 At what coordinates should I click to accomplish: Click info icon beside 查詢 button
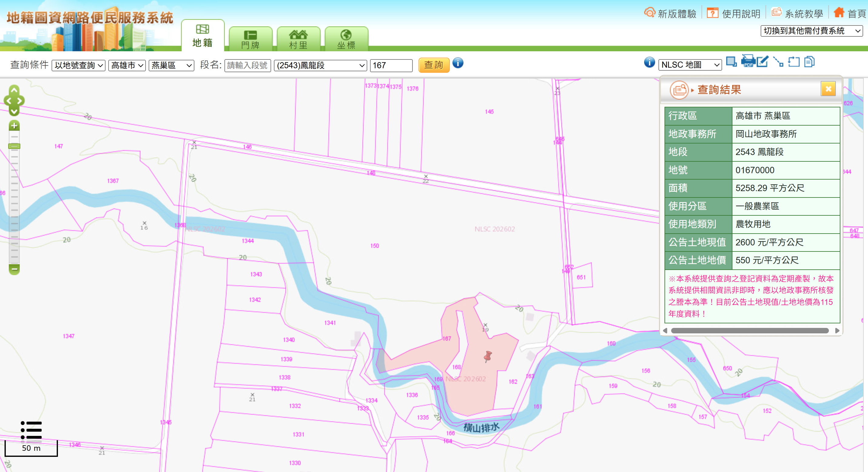(x=458, y=63)
